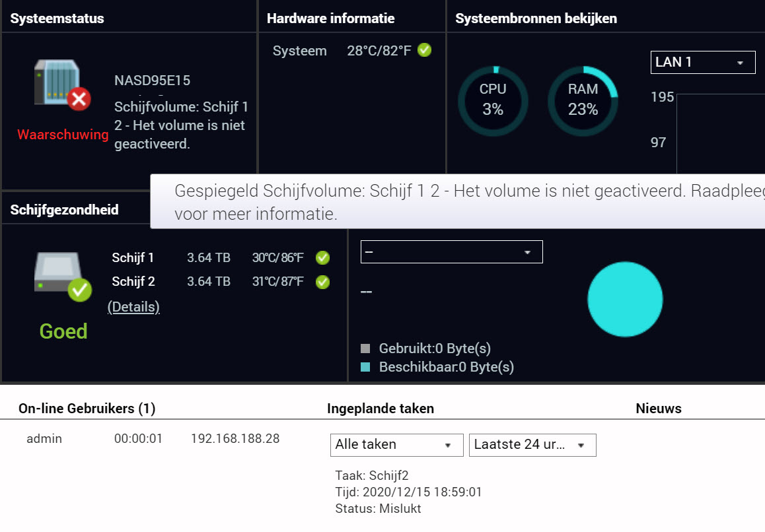The image size is (765, 532).
Task: Click the green check for Schijf 2
Action: coord(322,282)
